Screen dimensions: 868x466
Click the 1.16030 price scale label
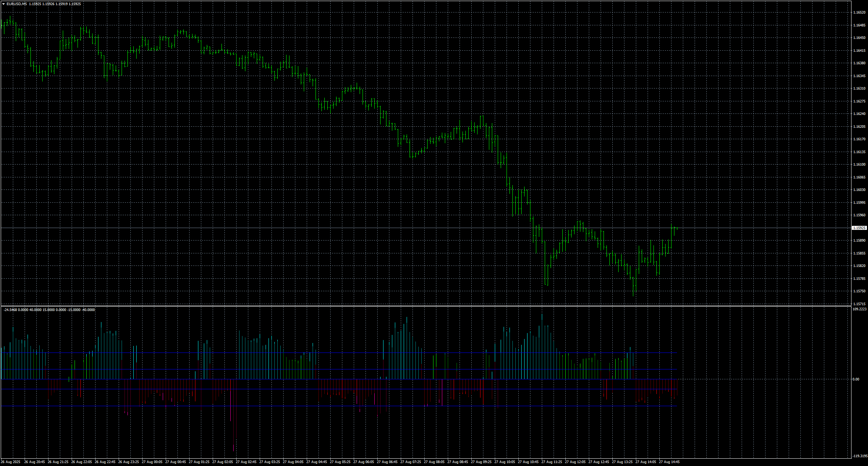click(859, 190)
